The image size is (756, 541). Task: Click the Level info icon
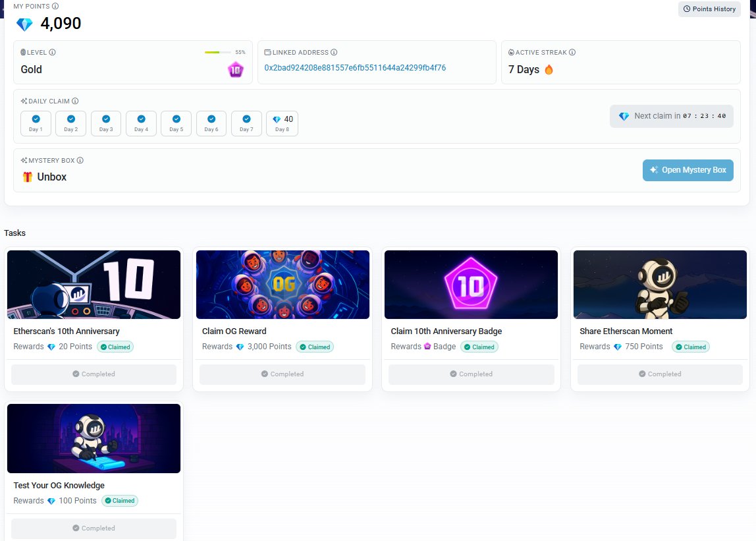53,52
